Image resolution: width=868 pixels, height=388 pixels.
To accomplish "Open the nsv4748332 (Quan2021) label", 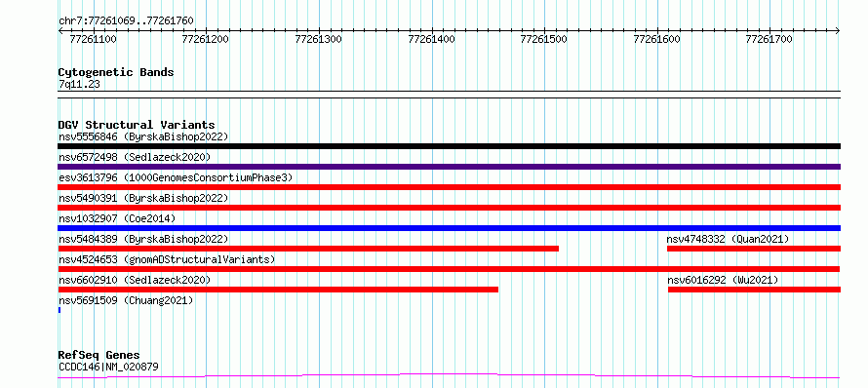I will pos(728,239).
